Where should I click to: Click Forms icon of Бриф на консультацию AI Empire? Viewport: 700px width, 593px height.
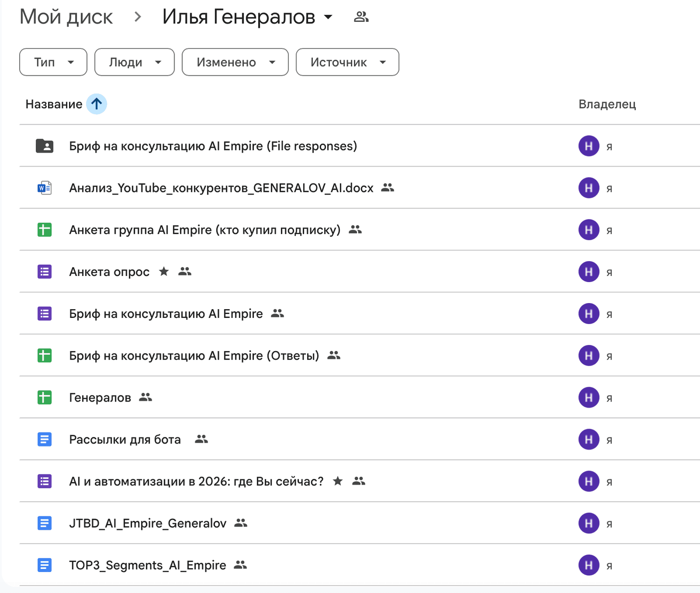click(45, 314)
